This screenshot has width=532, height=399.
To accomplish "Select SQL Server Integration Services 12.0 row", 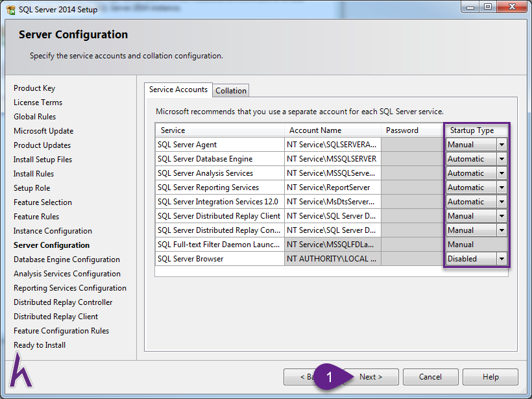I will tap(220, 202).
